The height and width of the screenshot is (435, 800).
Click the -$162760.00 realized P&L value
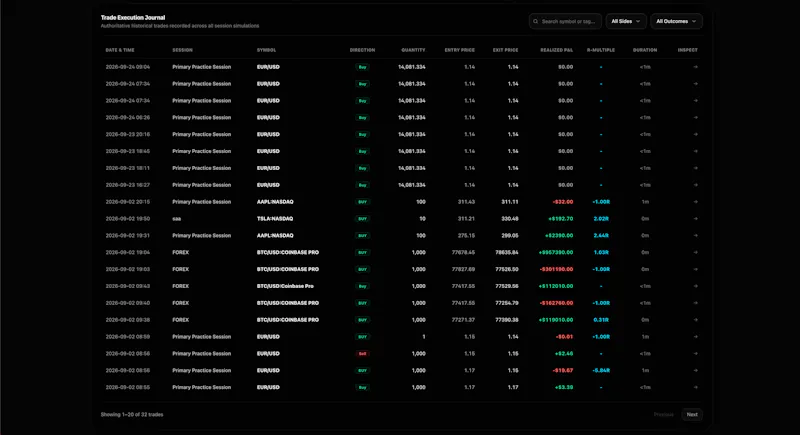(x=556, y=302)
